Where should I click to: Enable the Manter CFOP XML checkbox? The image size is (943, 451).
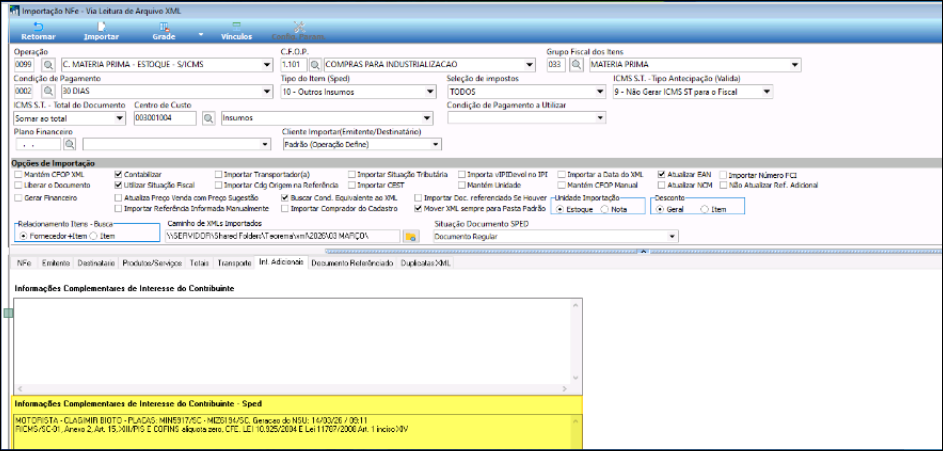coord(19,174)
